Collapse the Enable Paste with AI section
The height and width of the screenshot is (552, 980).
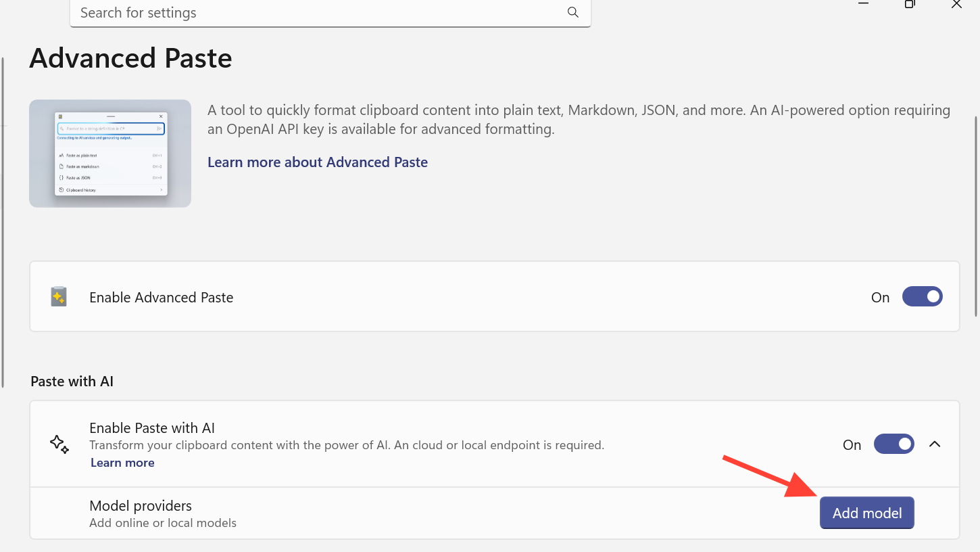[935, 444]
